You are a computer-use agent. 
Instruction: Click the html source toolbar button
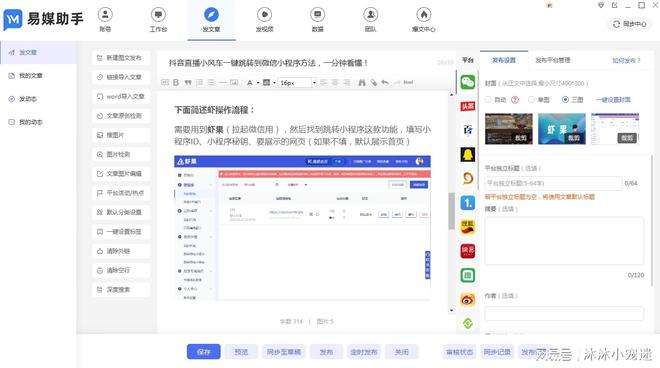click(408, 83)
